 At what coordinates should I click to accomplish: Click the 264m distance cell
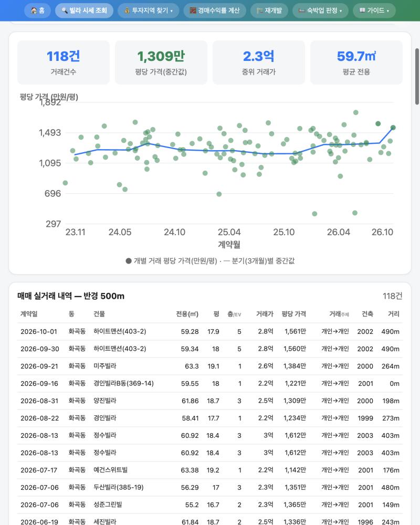point(391,366)
